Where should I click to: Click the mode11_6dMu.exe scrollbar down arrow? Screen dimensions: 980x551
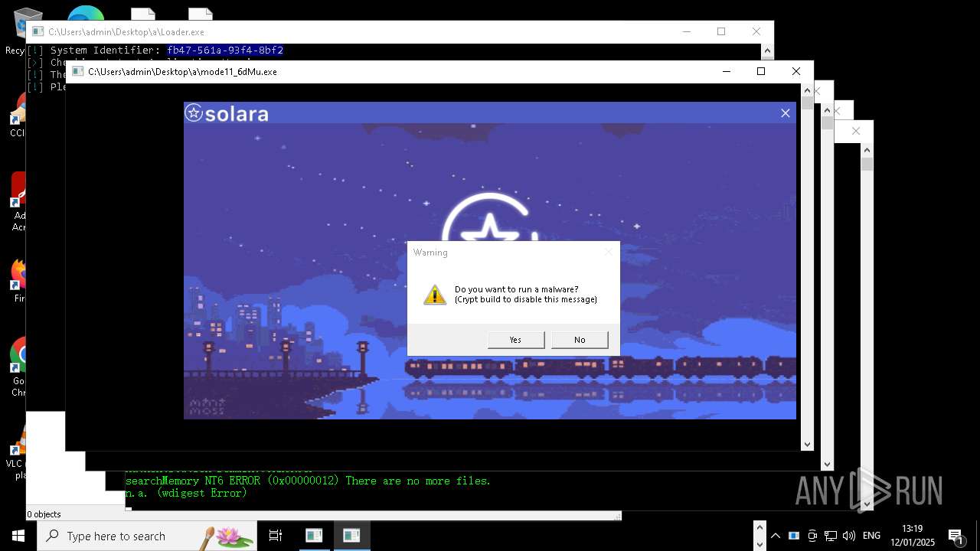click(807, 445)
